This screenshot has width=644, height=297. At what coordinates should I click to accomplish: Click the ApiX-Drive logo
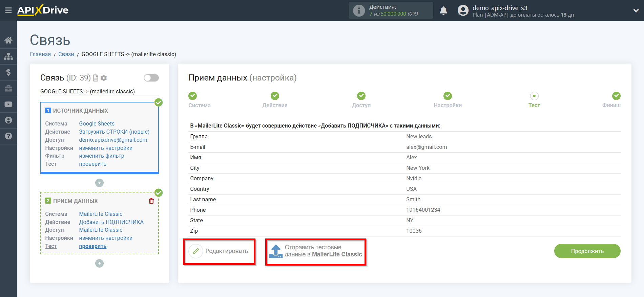[x=43, y=10]
